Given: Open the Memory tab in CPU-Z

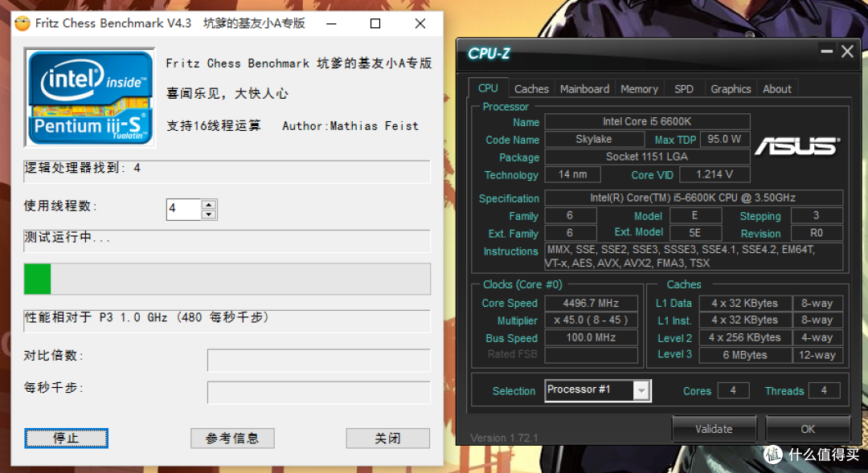Looking at the screenshot, I should point(640,89).
